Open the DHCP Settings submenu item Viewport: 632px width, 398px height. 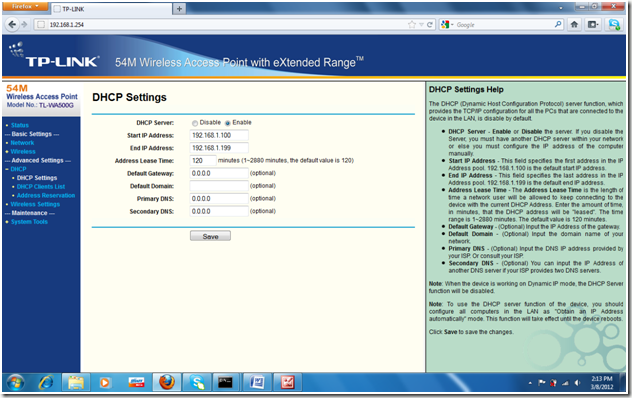click(37, 178)
